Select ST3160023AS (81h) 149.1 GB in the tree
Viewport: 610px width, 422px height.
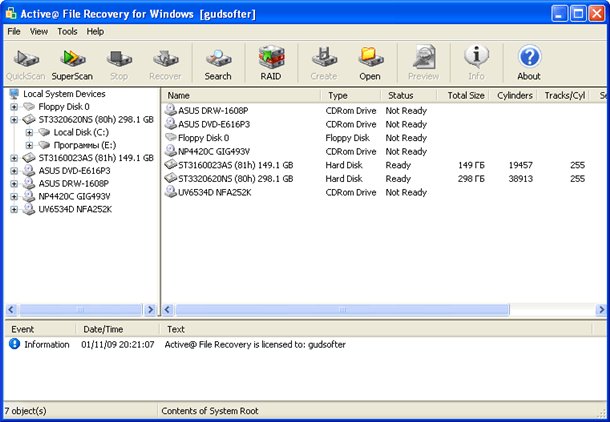(x=96, y=158)
